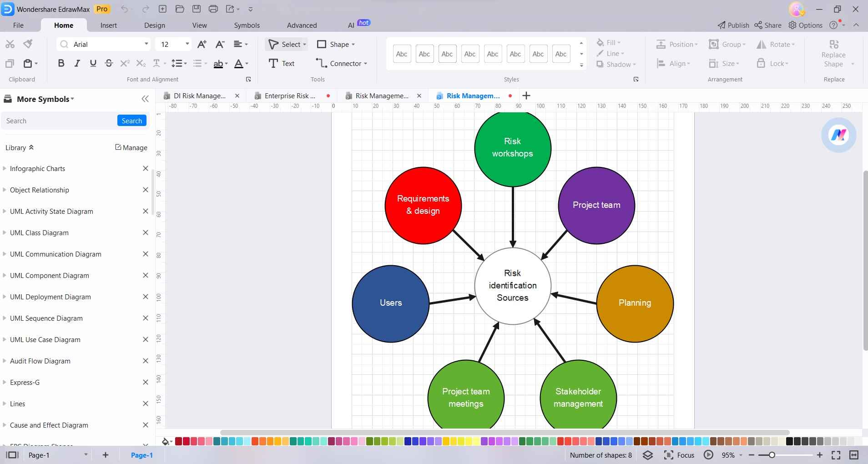Zoom out with the minus button

click(x=752, y=455)
